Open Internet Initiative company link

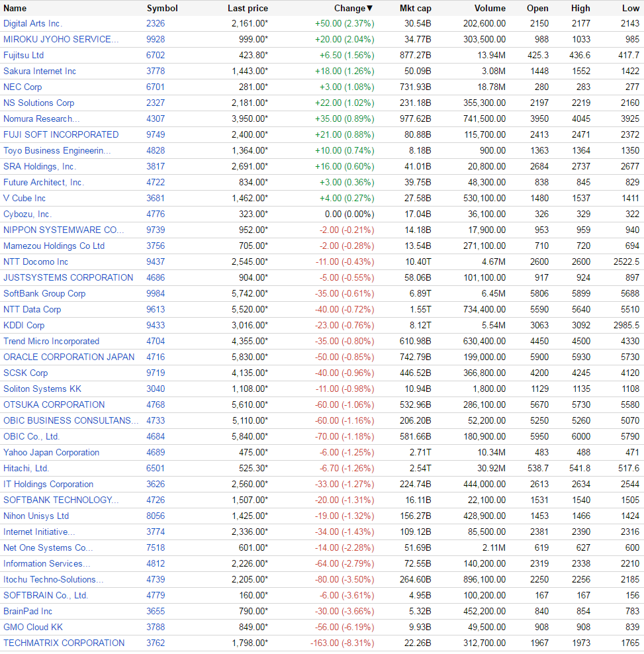point(39,532)
